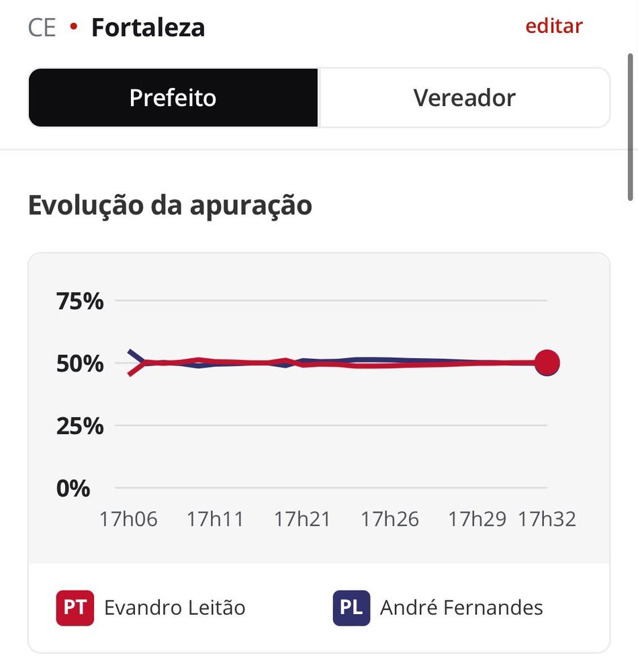The image size is (638, 672).
Task: Click the blue PL party badge
Action: (x=351, y=607)
